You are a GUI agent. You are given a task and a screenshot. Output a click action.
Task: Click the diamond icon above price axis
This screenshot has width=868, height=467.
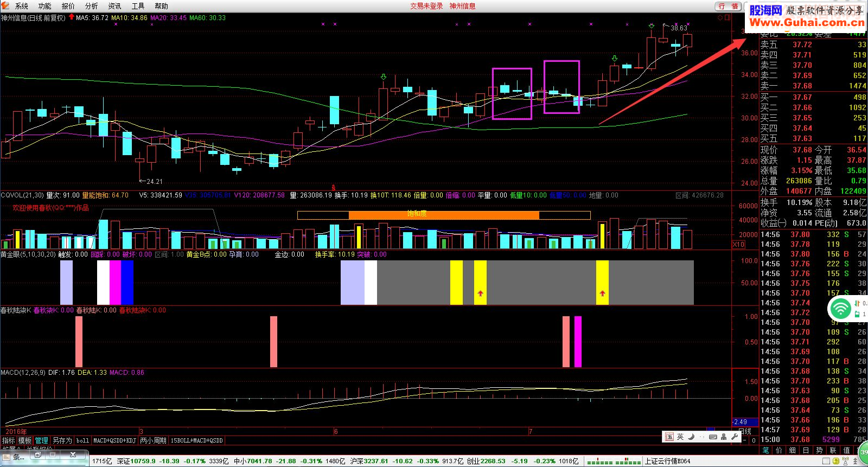(720, 18)
